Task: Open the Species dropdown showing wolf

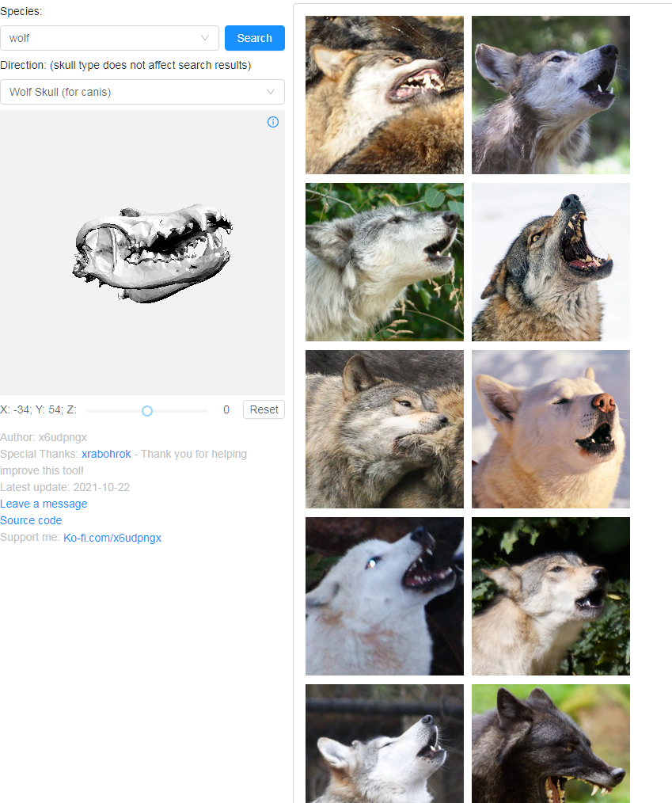Action: point(109,38)
